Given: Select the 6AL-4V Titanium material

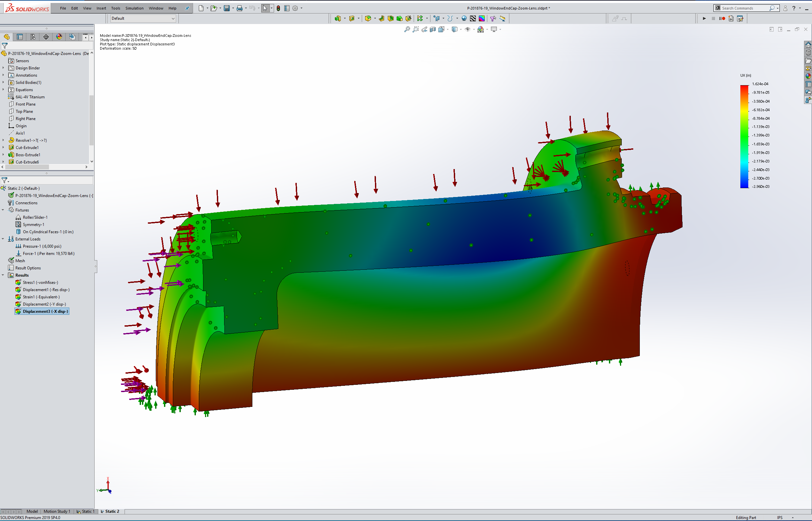Looking at the screenshot, I should click(26, 97).
